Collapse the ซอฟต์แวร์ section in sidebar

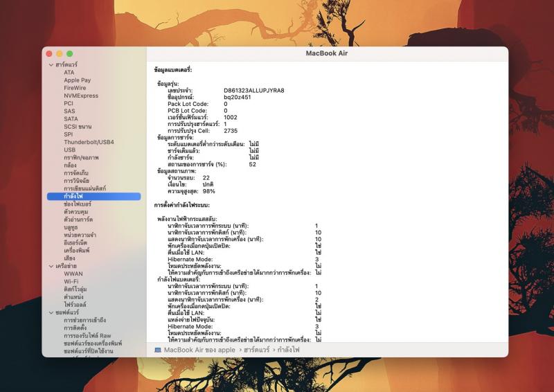tap(51, 312)
